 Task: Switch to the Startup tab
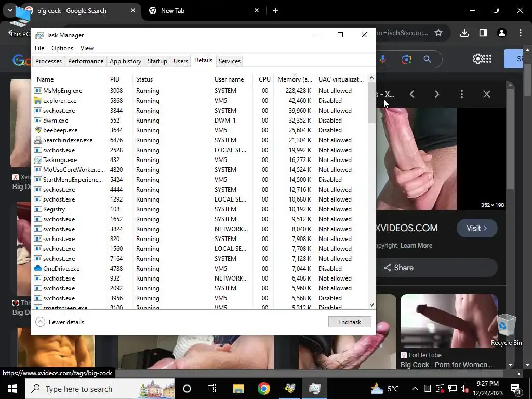157,61
